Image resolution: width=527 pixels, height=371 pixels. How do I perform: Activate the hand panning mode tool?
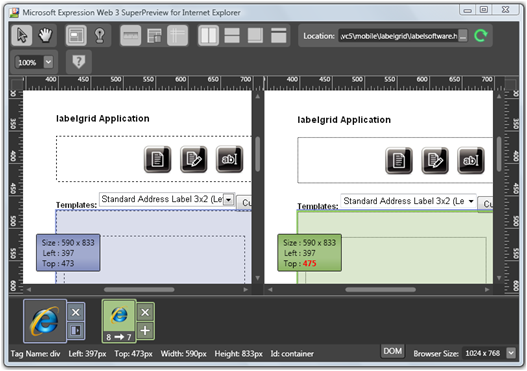[x=45, y=35]
